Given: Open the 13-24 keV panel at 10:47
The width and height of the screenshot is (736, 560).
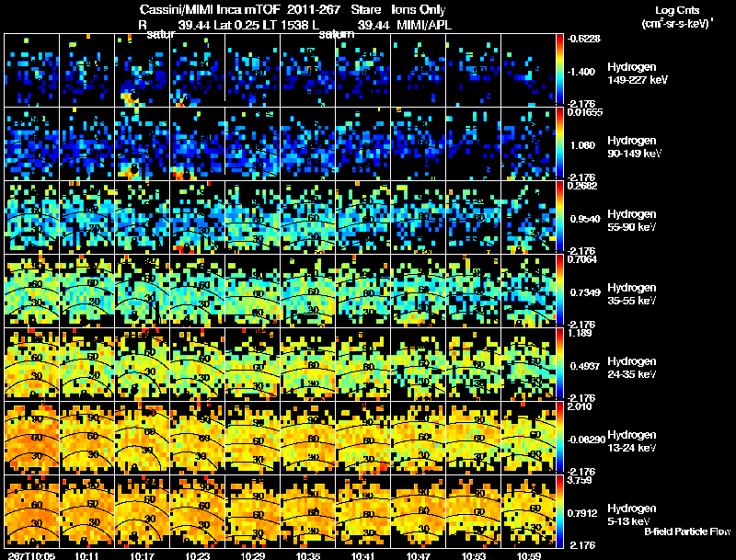Looking at the screenshot, I should point(419,438).
